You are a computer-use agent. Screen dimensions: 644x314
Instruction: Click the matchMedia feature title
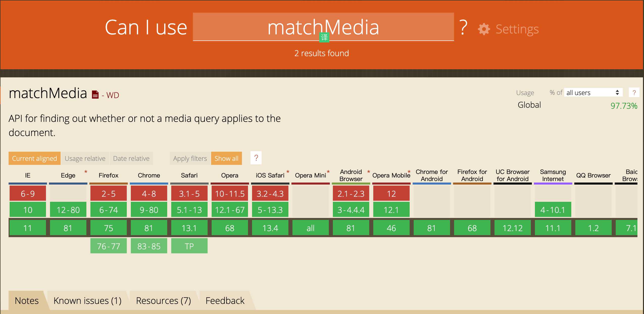point(48,93)
